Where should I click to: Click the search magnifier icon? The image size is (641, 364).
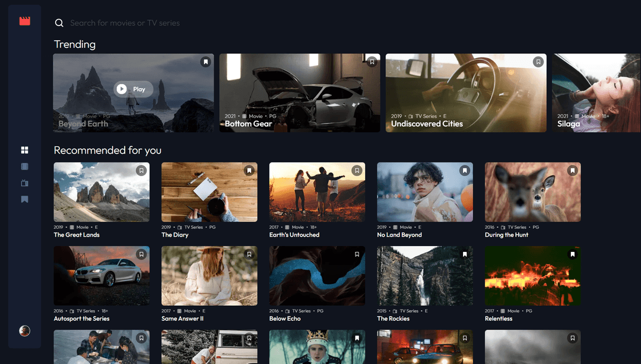(59, 23)
